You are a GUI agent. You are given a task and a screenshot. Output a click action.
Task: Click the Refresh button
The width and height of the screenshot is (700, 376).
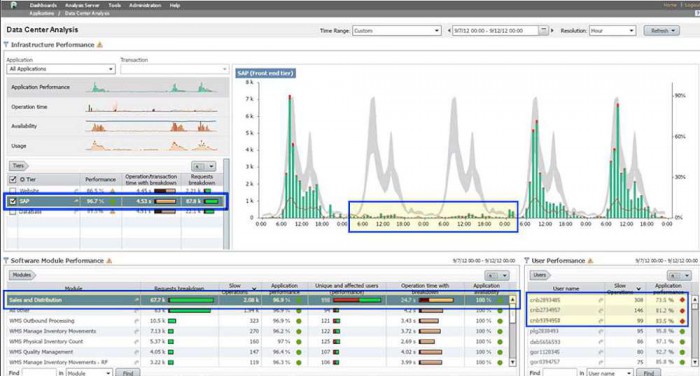[662, 30]
